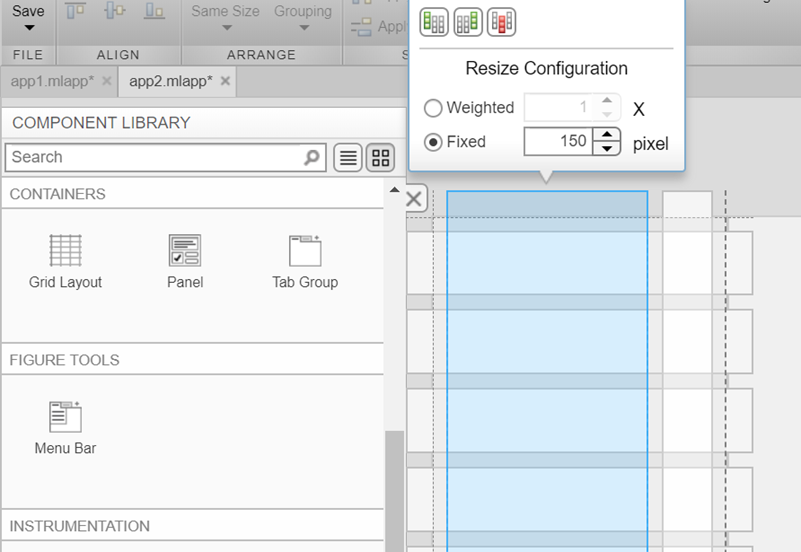Expand the Same Size dropdown

(x=225, y=29)
